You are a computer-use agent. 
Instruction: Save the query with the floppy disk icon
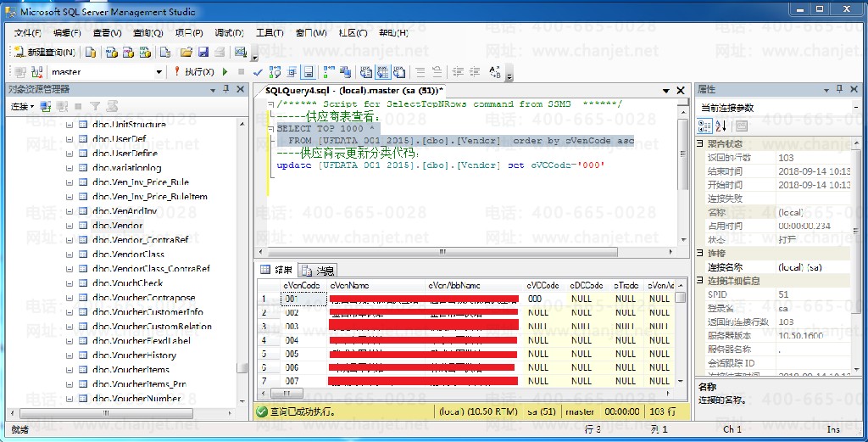(203, 52)
